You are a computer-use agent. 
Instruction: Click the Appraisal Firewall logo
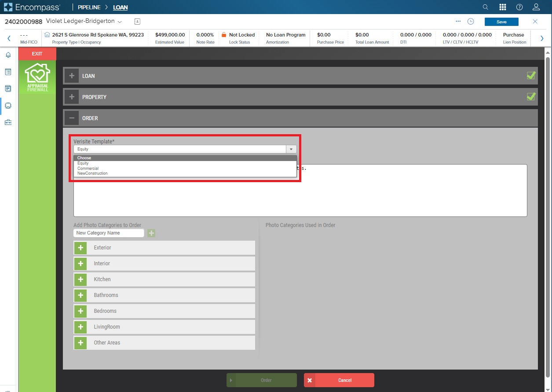click(x=37, y=77)
